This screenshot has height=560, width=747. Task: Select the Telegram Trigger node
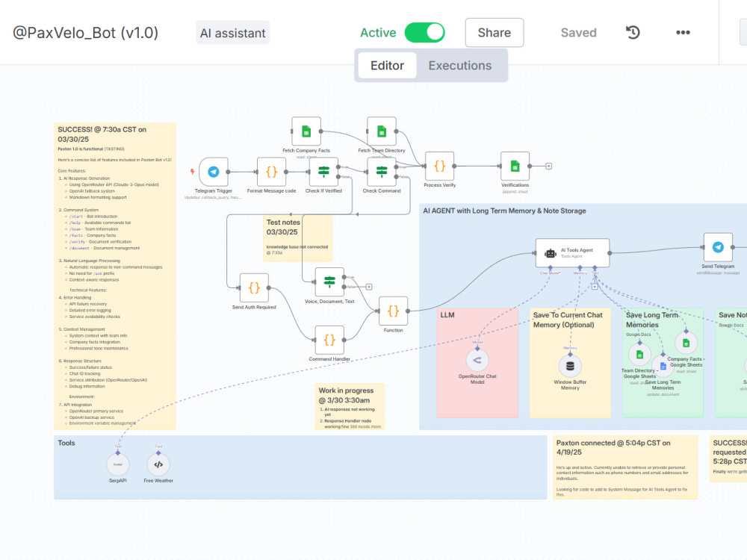pyautogui.click(x=214, y=172)
